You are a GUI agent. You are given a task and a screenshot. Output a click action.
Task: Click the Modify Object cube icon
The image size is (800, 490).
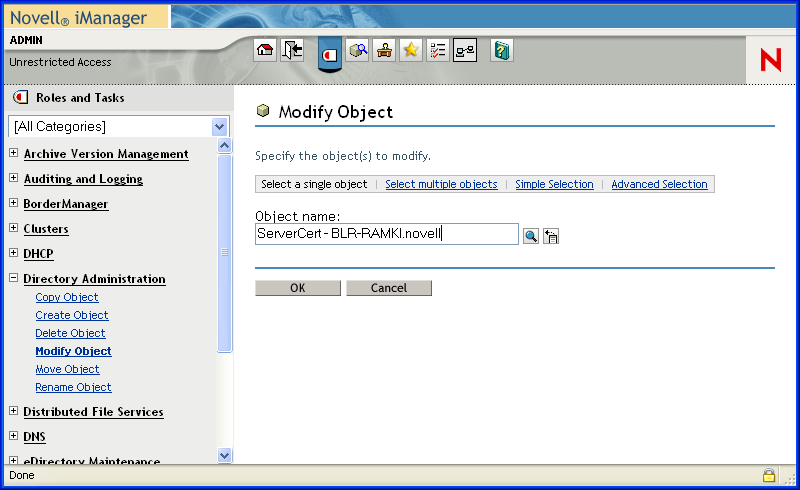tap(263, 110)
